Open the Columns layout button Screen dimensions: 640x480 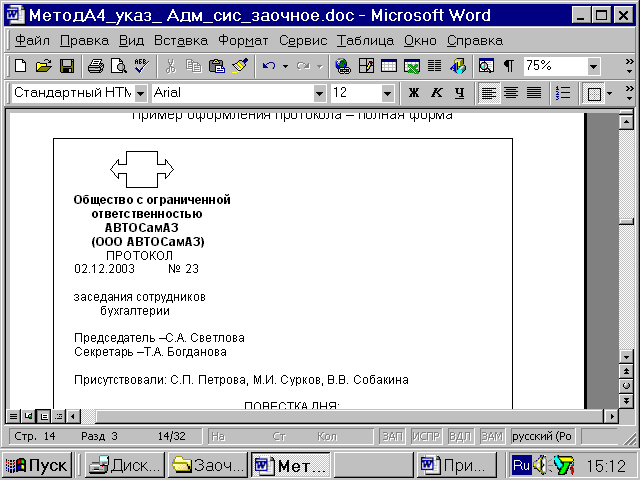click(435, 66)
